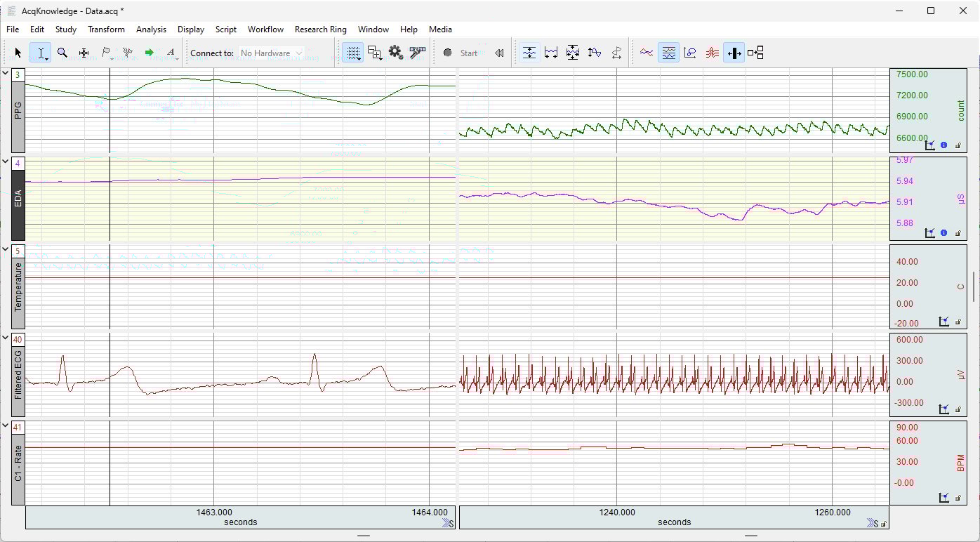The height and width of the screenshot is (542, 980).
Task: Select the I-beam selection tool
Action: click(41, 53)
